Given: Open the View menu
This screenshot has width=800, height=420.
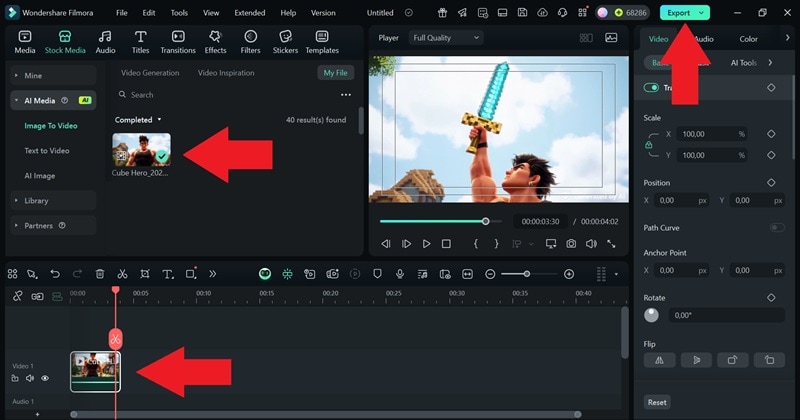Looking at the screenshot, I should pos(211,13).
